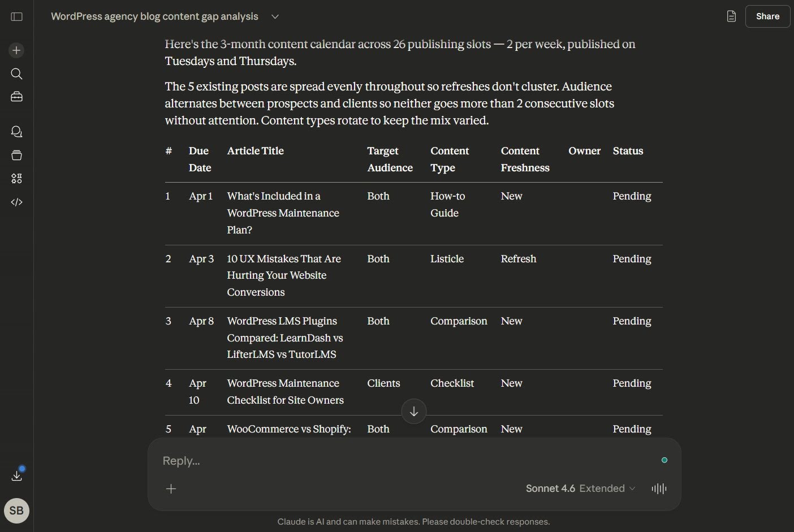Click Pending status for LMS Plugins row

(632, 321)
